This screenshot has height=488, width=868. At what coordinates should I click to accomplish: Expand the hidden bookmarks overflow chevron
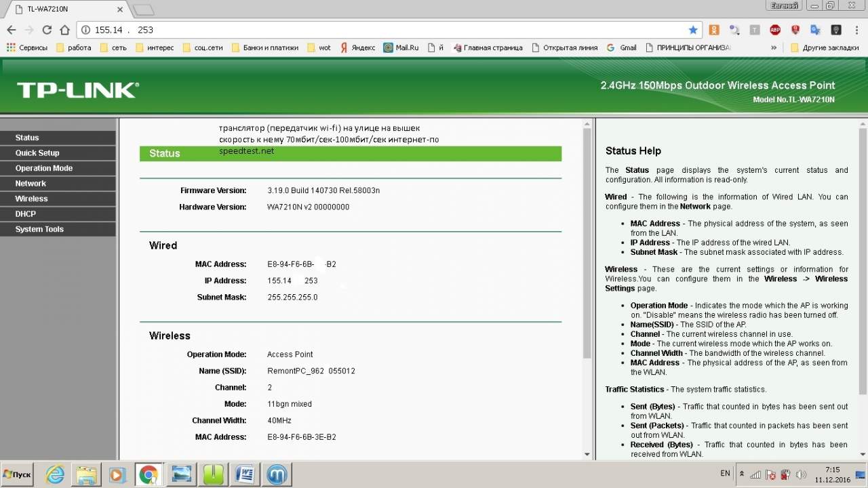click(x=774, y=47)
